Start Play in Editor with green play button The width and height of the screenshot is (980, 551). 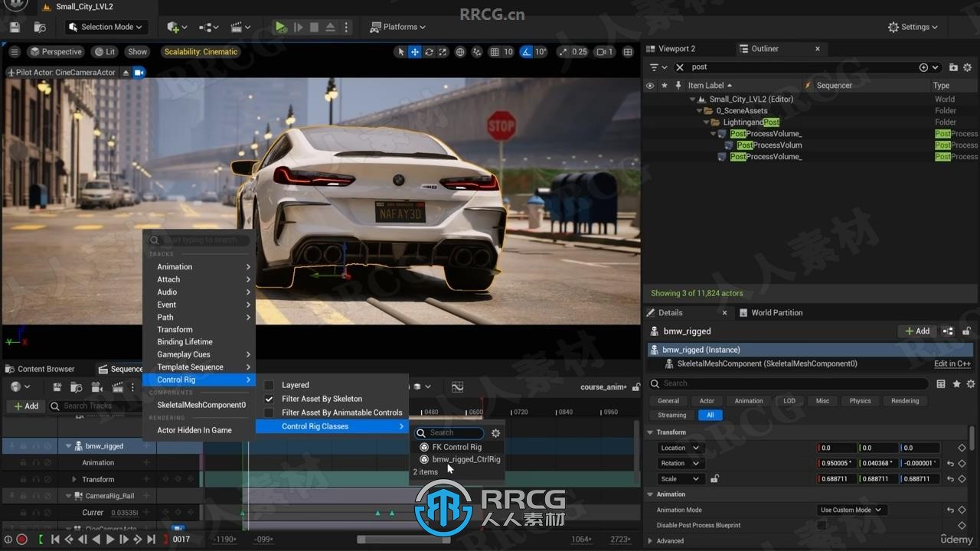[281, 27]
